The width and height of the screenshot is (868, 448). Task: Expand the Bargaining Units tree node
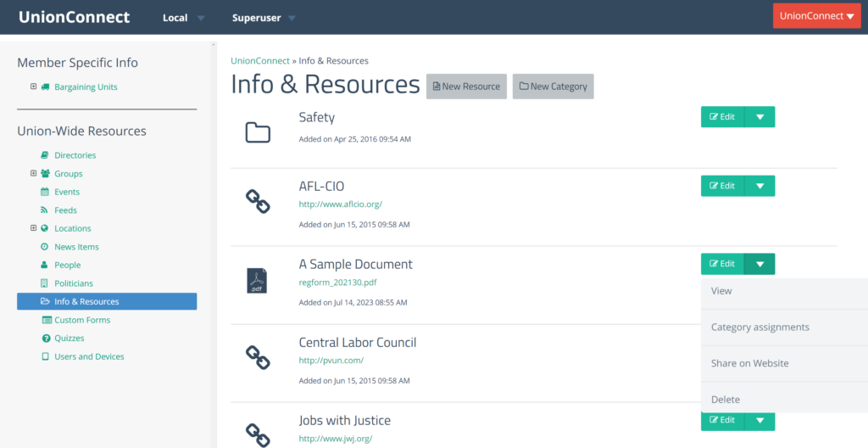(x=33, y=87)
